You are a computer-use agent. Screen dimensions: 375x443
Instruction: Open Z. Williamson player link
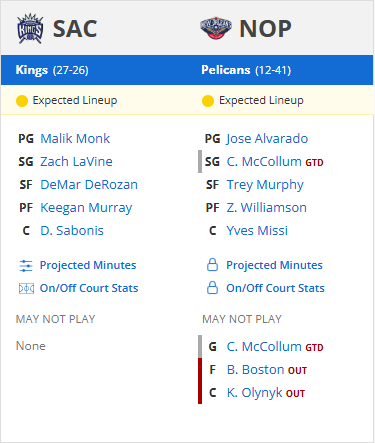[x=267, y=208]
